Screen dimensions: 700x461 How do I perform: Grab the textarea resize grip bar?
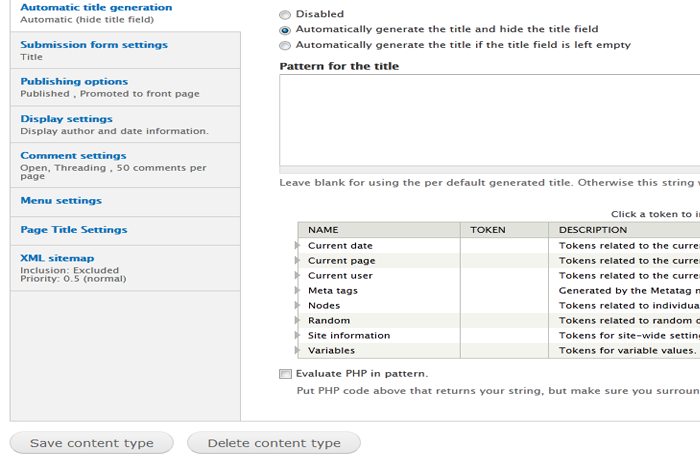pyautogui.click(x=490, y=170)
